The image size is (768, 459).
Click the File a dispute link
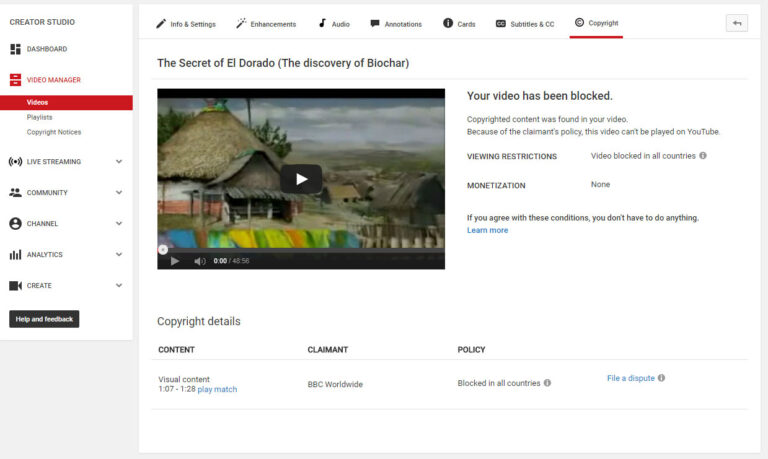coord(630,378)
